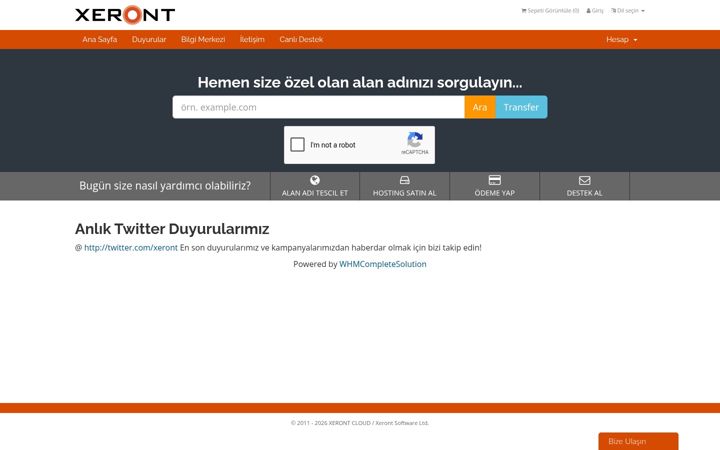Click the XERONT logo

(x=125, y=15)
